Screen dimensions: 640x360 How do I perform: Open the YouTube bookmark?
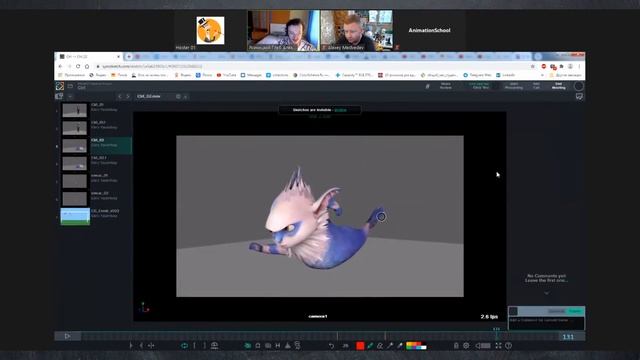[x=227, y=75]
